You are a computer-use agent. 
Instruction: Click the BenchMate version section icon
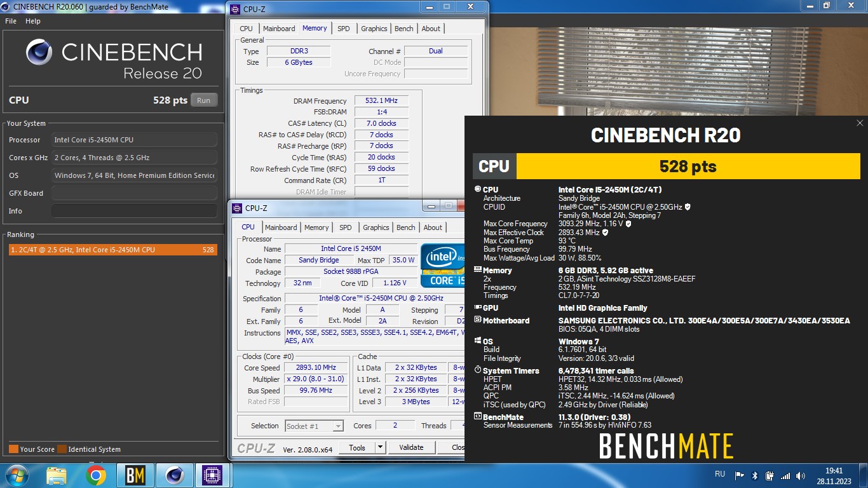pos(478,417)
